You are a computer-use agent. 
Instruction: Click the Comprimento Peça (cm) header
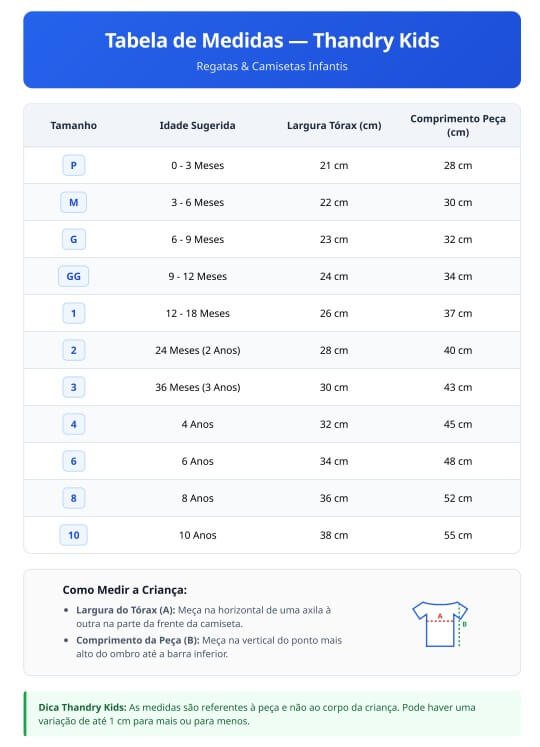(x=458, y=125)
